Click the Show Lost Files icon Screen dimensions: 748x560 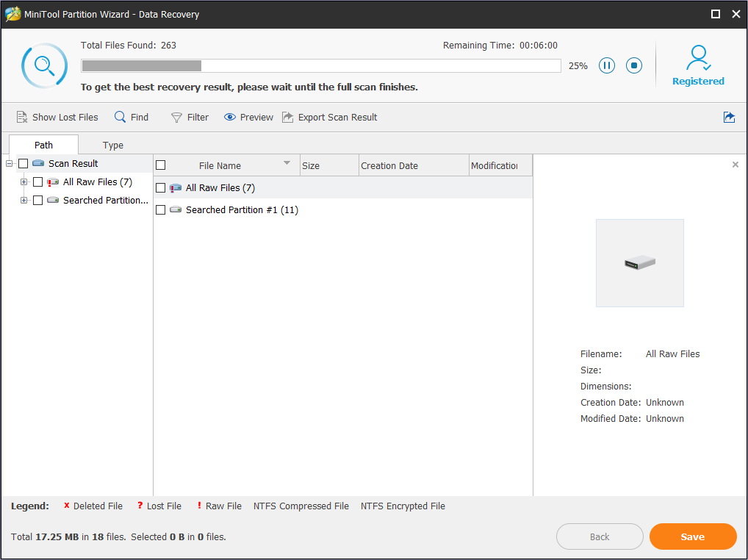tap(21, 118)
